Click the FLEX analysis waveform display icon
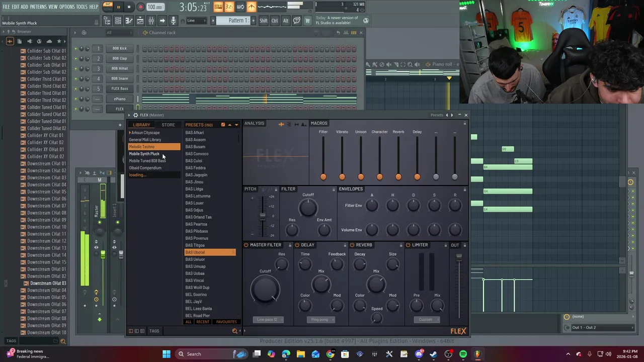 281,124
